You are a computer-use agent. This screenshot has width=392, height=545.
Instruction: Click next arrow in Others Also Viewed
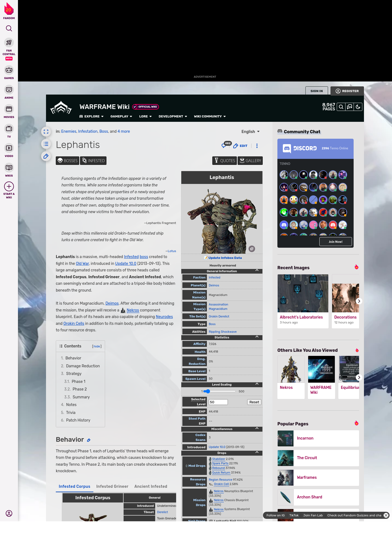359,377
